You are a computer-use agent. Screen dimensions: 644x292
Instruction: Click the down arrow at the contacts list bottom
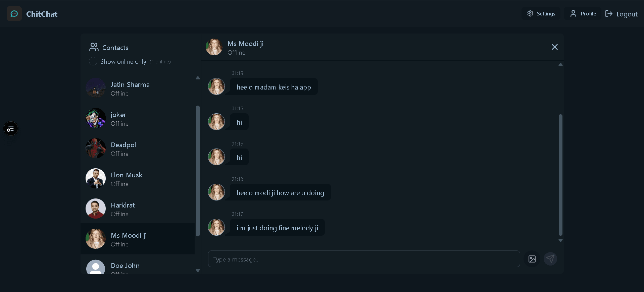tap(198, 270)
